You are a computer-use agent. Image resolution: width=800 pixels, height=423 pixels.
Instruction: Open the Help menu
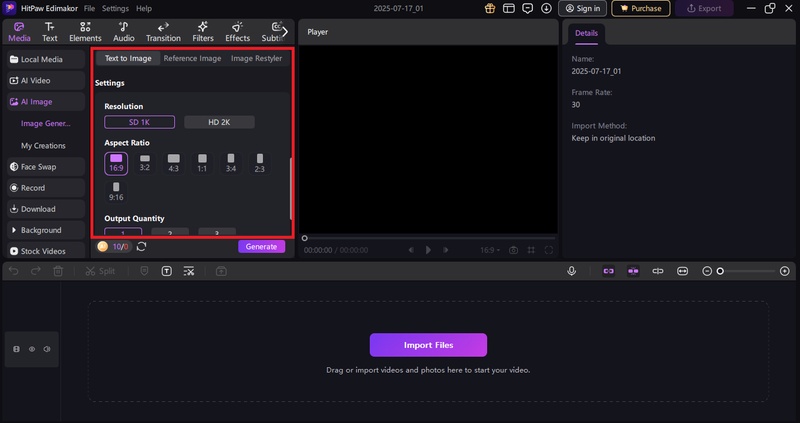pyautogui.click(x=144, y=8)
